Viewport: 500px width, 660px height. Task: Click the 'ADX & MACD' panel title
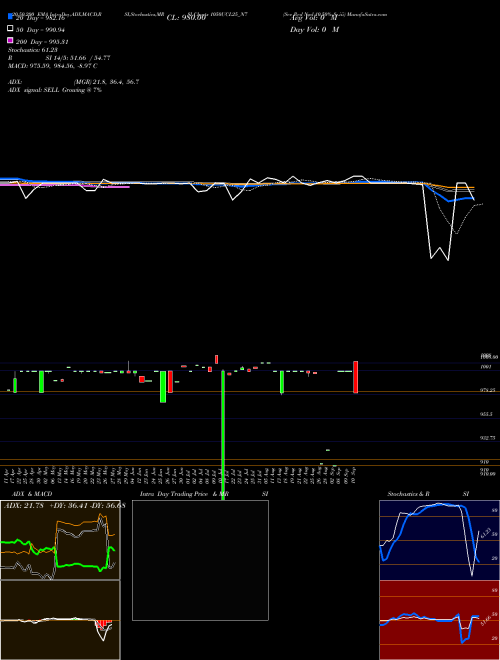[x=32, y=494]
